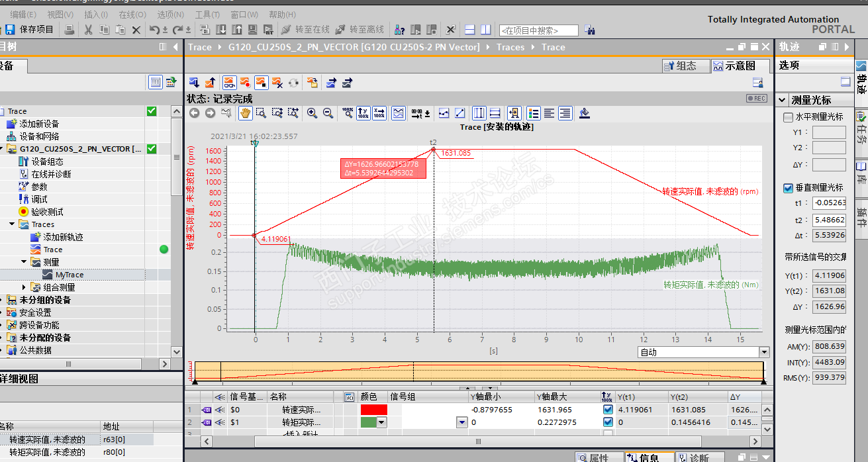Expand the 组合测量 tree node
Screen dimensions: 868x462
click(24, 287)
